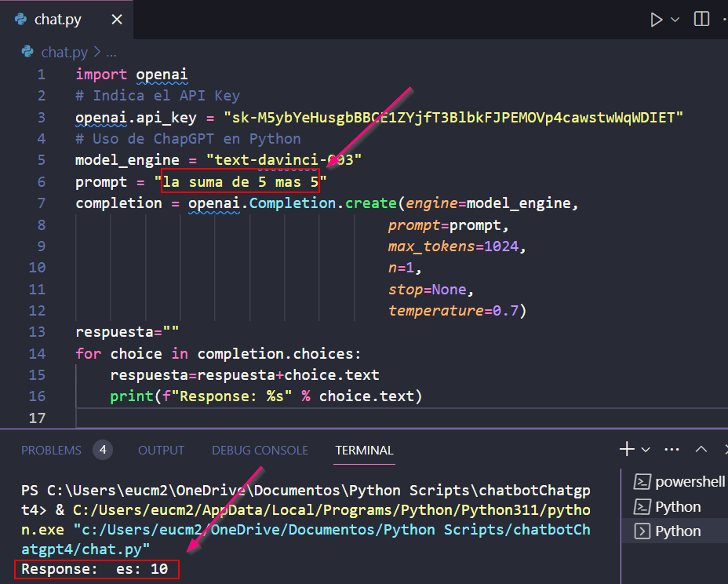Maximize the panel with the chevron up
The image size is (728, 584).
click(701, 449)
